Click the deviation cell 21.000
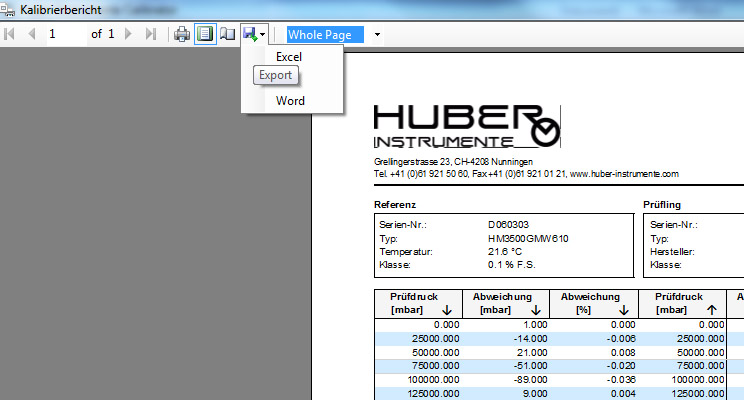 [532, 353]
